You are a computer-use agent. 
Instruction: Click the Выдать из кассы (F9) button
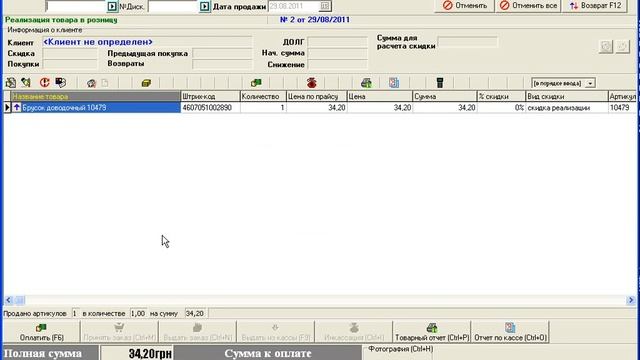276,332
